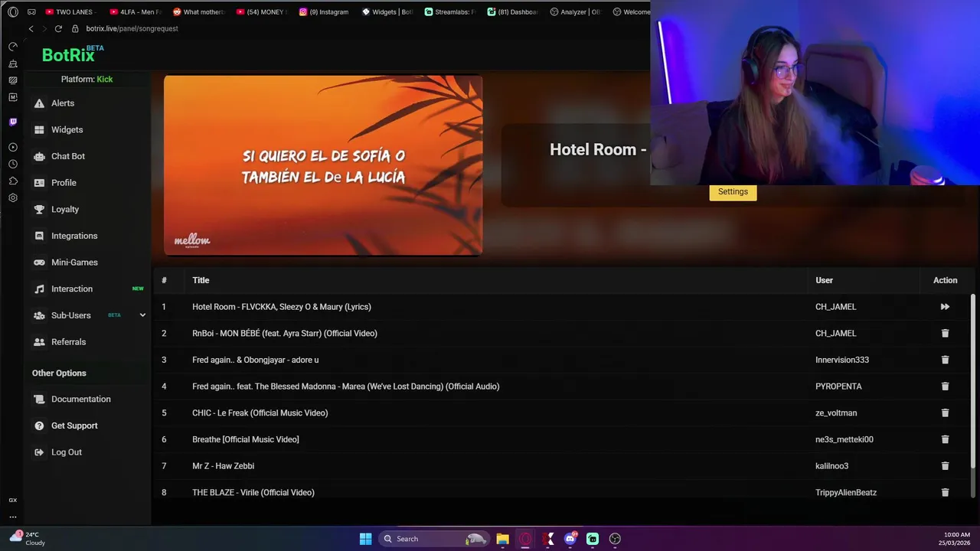Viewport: 980px width, 551px height.
Task: Click the Get Support link
Action: [74, 425]
